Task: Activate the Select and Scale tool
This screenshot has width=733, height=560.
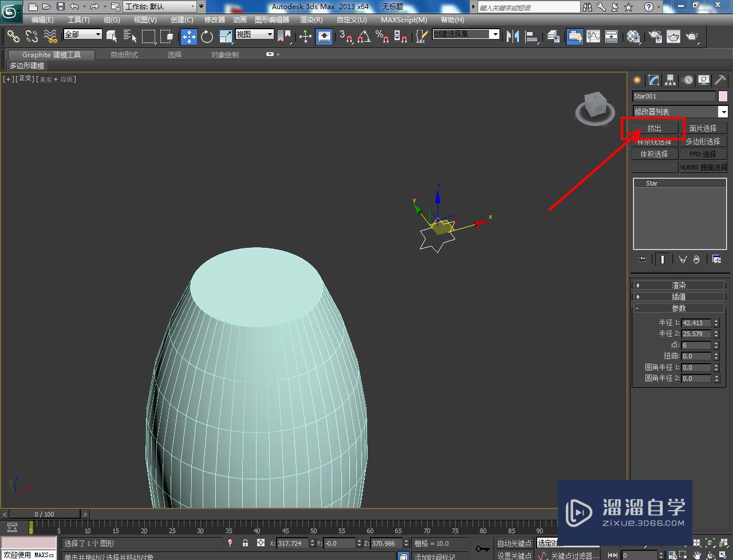Action: click(226, 37)
